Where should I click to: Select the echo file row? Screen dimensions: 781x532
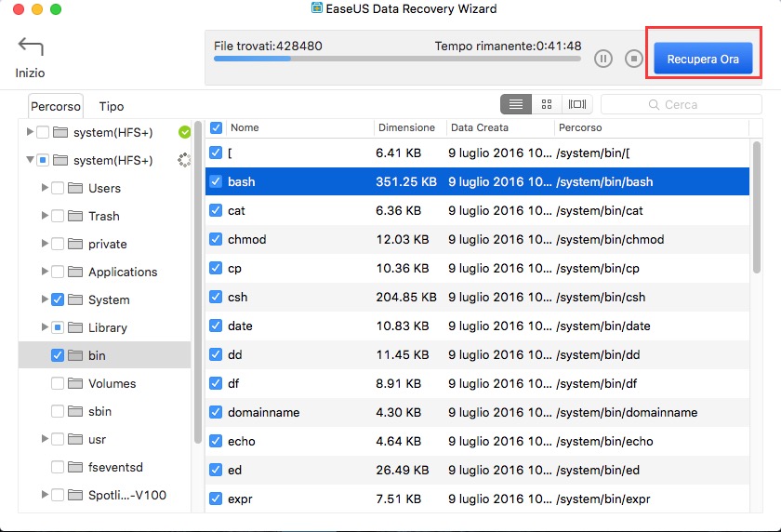pyautogui.click(x=477, y=442)
